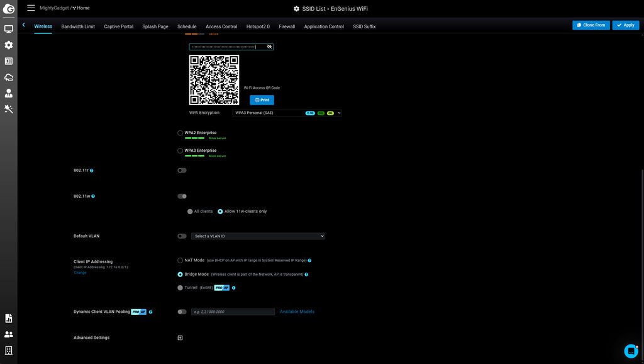Go to the Firewall tab

[287, 26]
